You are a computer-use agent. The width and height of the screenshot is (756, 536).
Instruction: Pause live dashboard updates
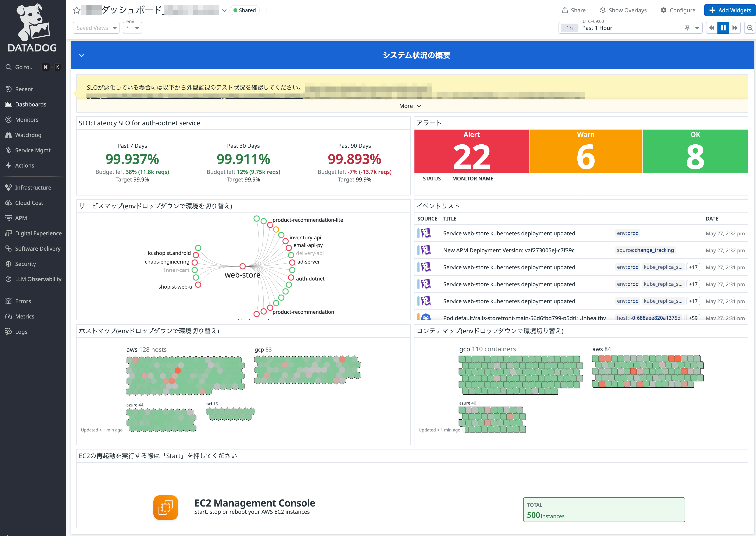[x=723, y=28]
